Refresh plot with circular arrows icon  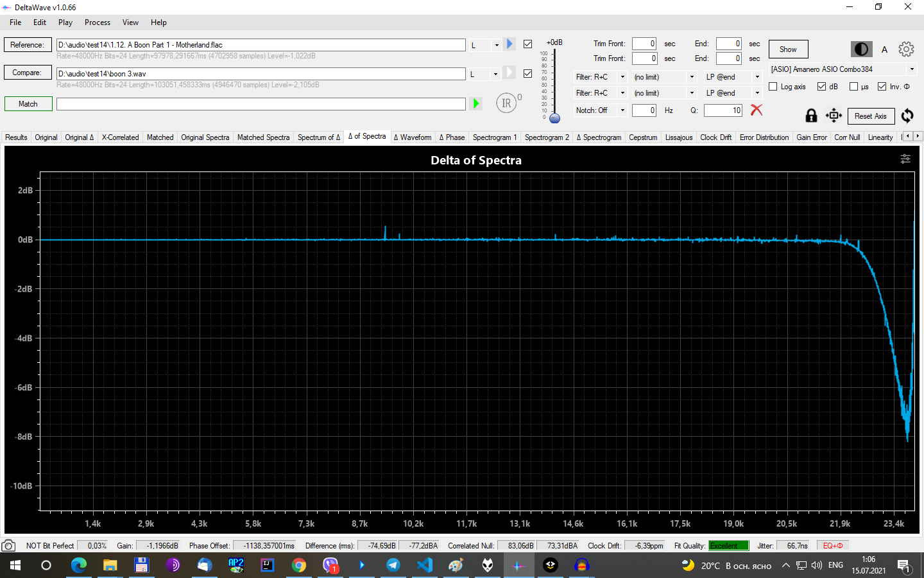907,116
